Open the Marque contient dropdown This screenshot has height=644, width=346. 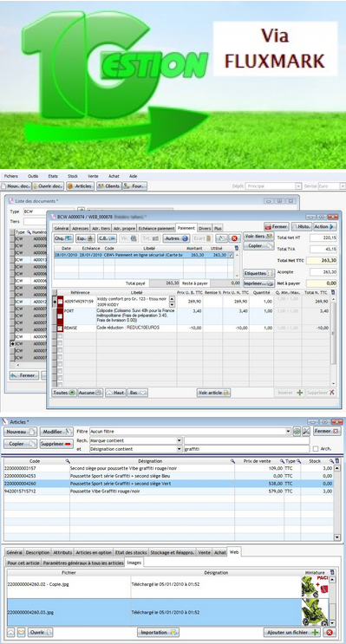pyautogui.click(x=180, y=440)
